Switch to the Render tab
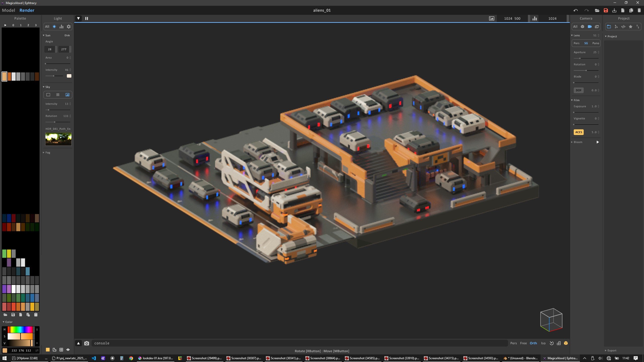The width and height of the screenshot is (644, 362). (x=27, y=10)
